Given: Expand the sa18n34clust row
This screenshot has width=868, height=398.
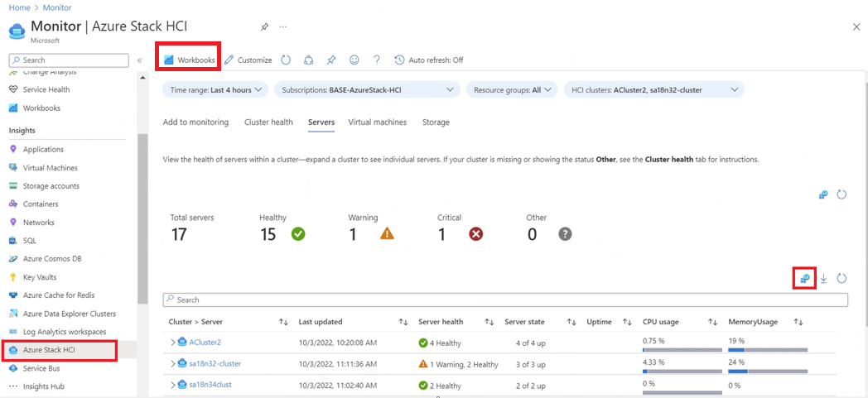Looking at the screenshot, I should pos(173,385).
